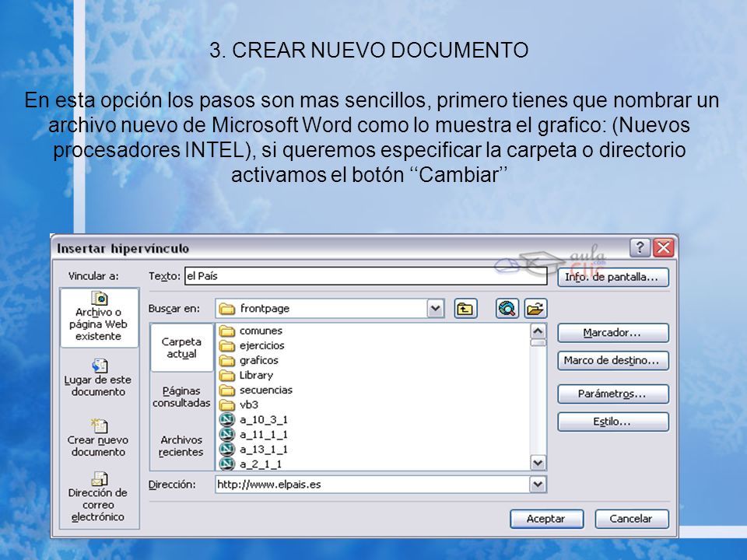The height and width of the screenshot is (560, 747).
Task: Close the Insertar hipervínculo dialog
Action: pos(663,247)
